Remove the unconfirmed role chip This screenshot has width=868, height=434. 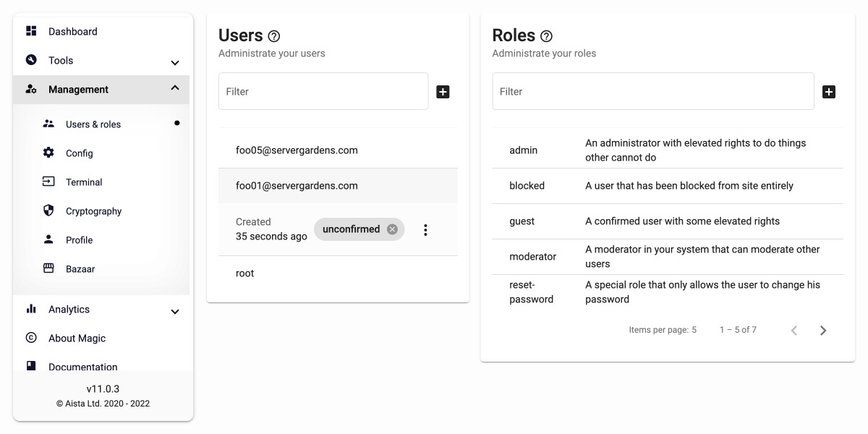[x=392, y=229]
